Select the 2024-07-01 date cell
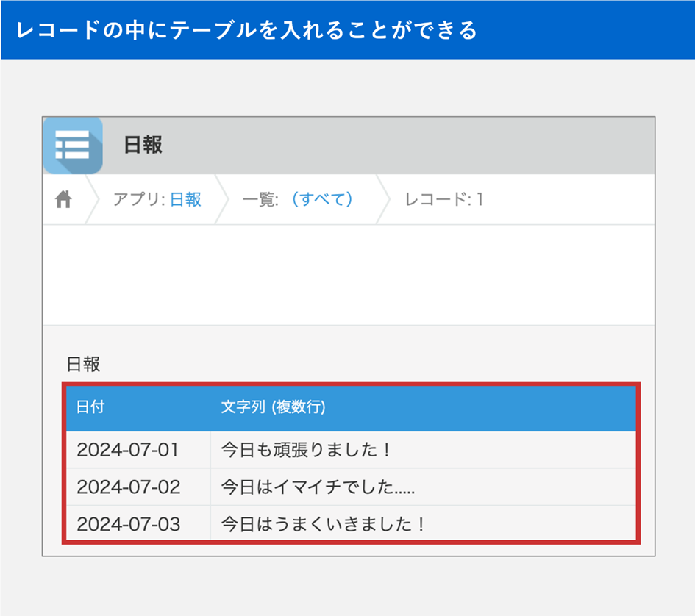Viewport: 695px width, 616px height. coord(128,450)
